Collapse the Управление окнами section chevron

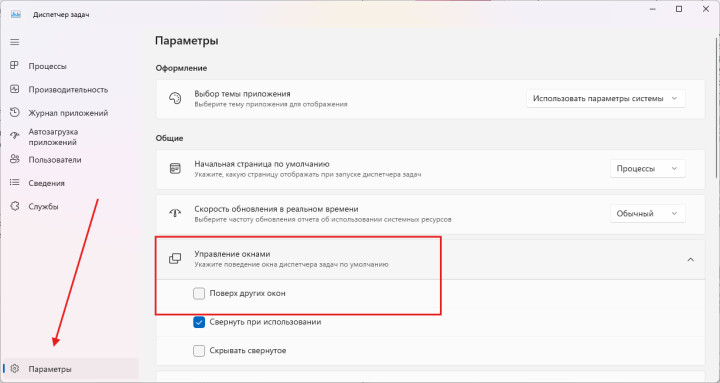point(690,260)
